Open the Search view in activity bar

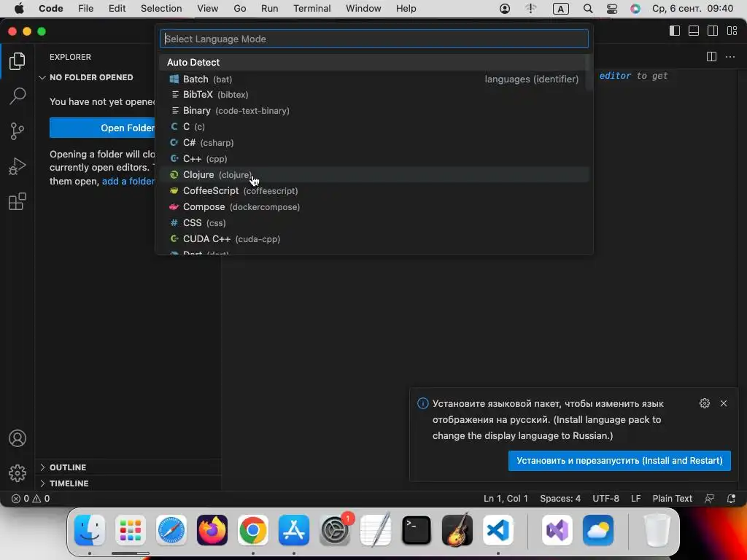[x=18, y=96]
